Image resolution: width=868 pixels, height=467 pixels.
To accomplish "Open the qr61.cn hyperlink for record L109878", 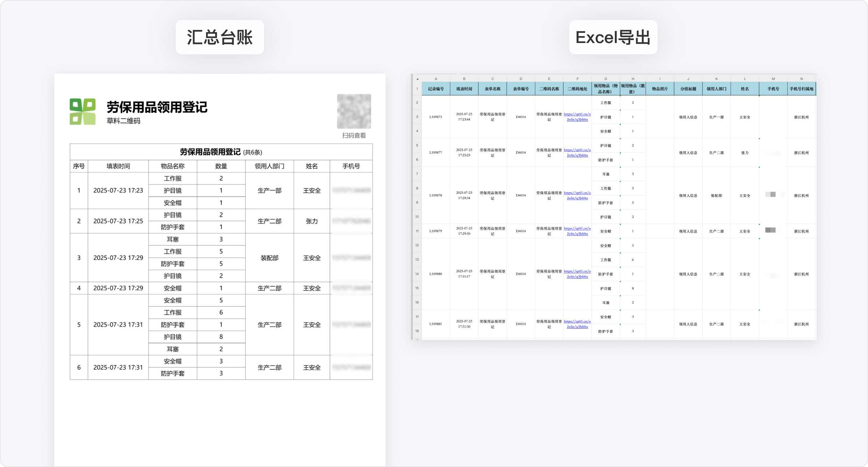I will pos(577,196).
